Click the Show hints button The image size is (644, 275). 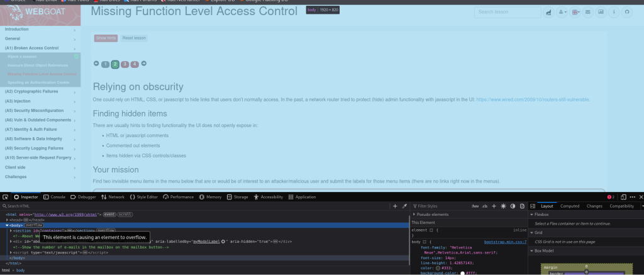[x=106, y=38]
